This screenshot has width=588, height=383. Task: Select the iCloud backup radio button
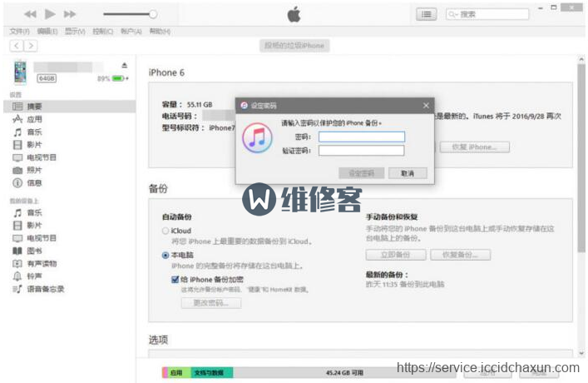pyautogui.click(x=166, y=231)
